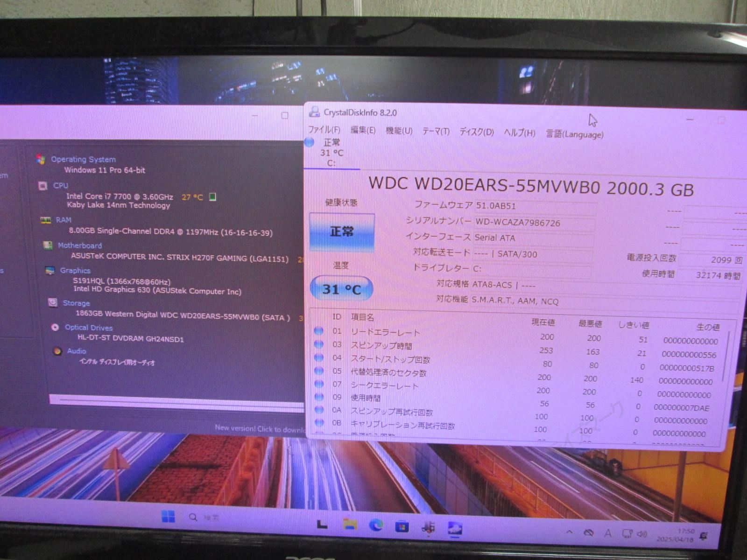Open the テーマ(T) menu
Image resolution: width=747 pixels, height=560 pixels.
pyautogui.click(x=436, y=131)
